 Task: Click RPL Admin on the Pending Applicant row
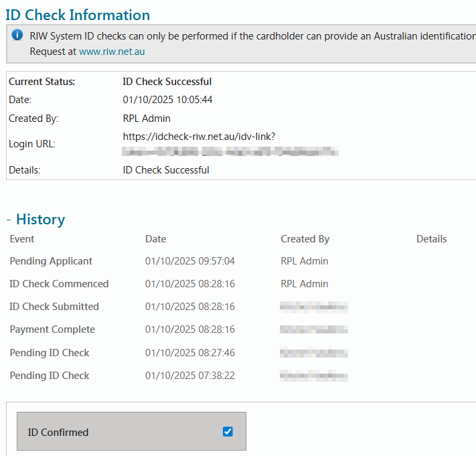click(305, 261)
